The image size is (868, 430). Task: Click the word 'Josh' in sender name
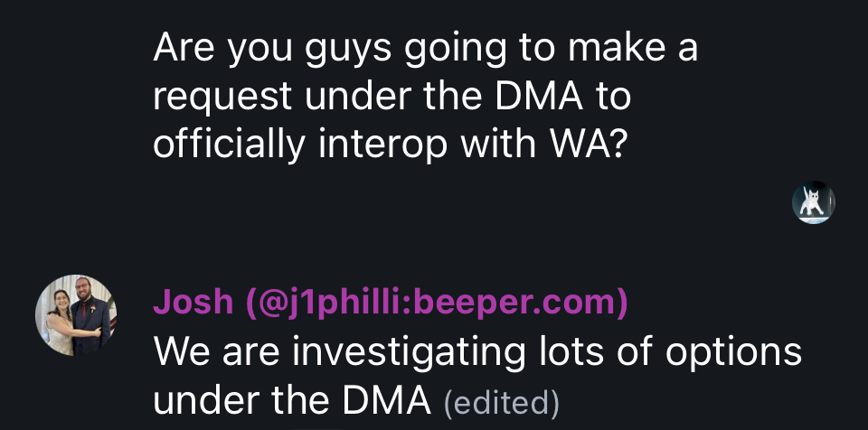pos(193,302)
